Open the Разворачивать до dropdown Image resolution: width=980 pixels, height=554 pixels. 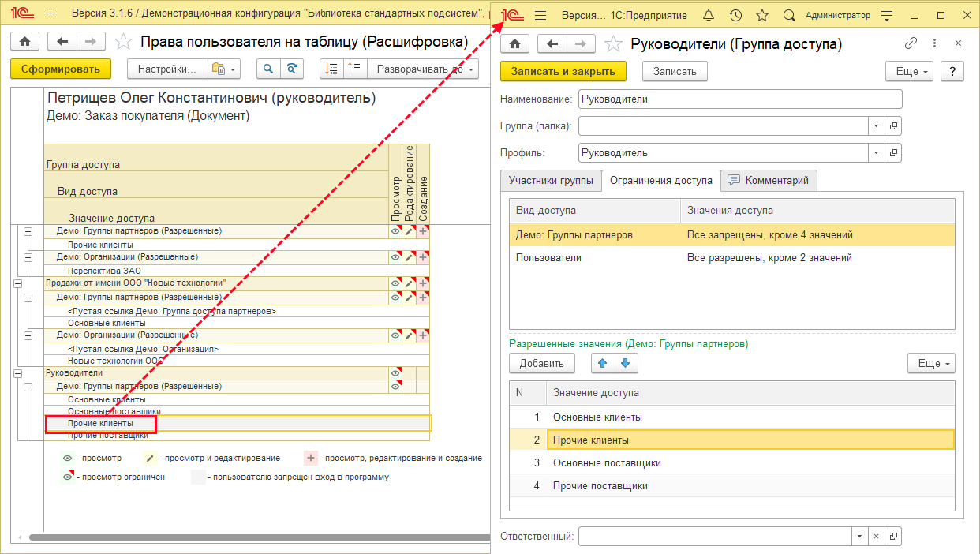[x=424, y=69]
